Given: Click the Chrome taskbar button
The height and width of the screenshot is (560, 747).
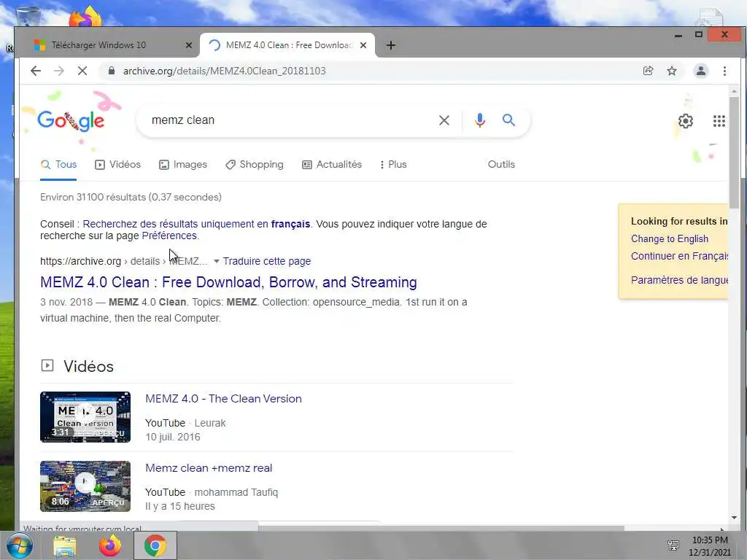Looking at the screenshot, I should pyautogui.click(x=155, y=545).
